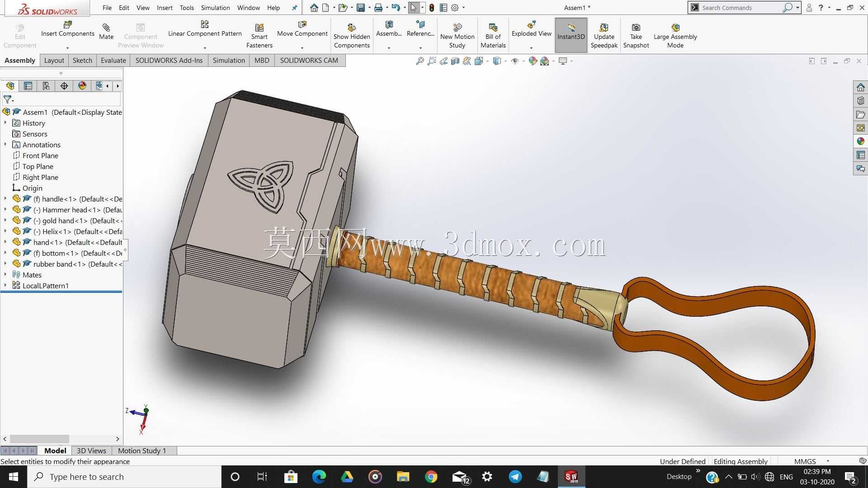
Task: Open Telegram from the taskbar
Action: click(515, 477)
